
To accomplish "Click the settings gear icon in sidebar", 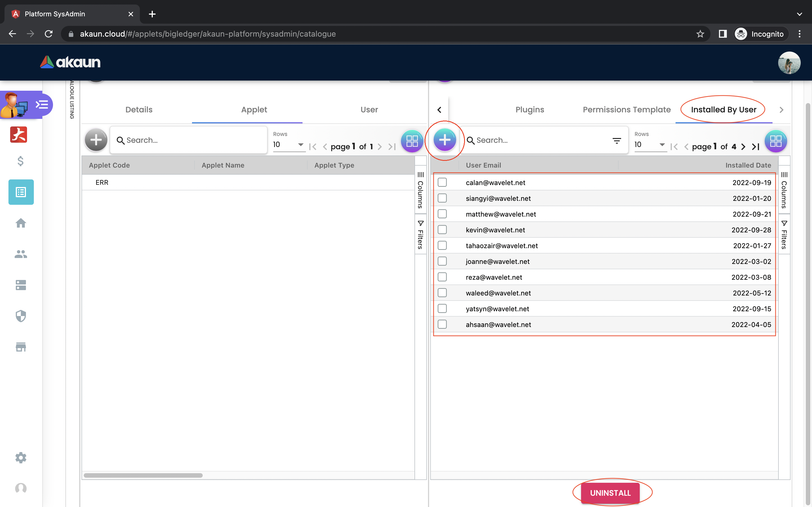I will point(21,458).
